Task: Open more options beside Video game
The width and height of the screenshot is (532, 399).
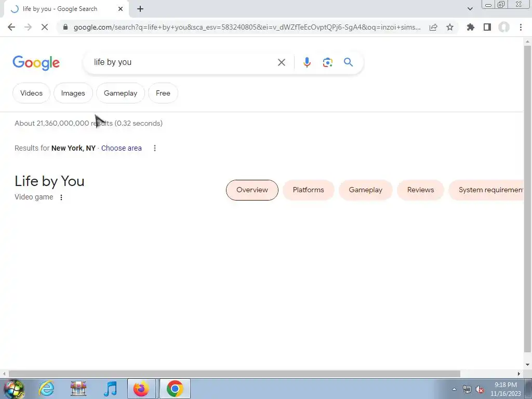Action: (x=61, y=197)
